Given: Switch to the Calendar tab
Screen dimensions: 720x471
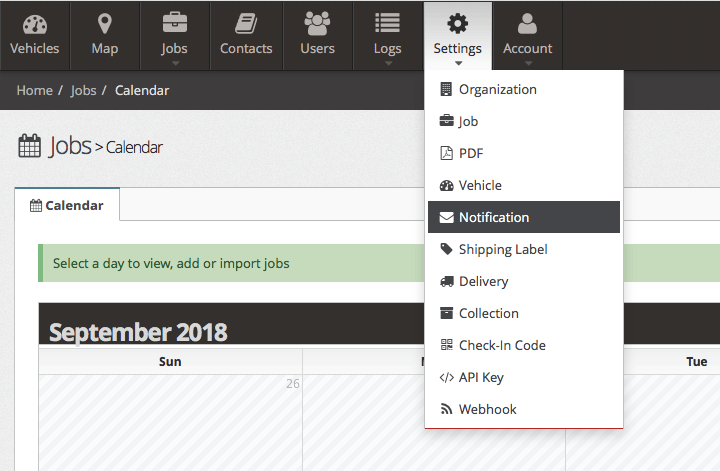Looking at the screenshot, I should point(67,205).
